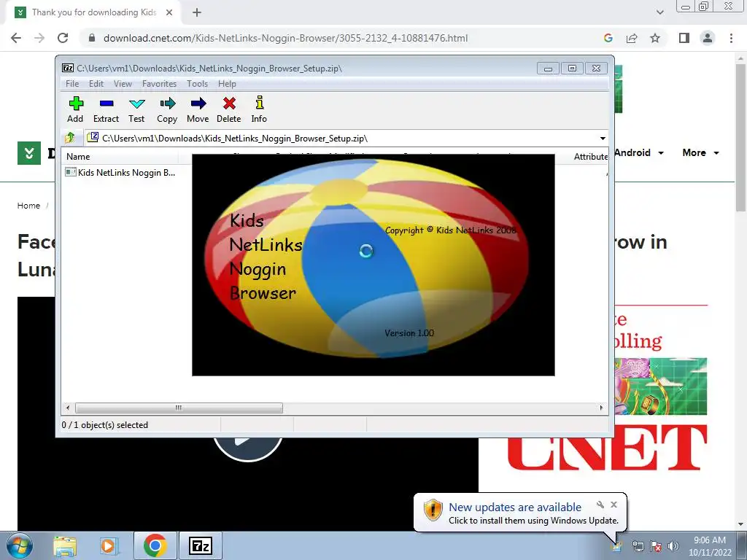The width and height of the screenshot is (747, 560).
Task: Open the Tools menu in 7-Zip
Action: (x=197, y=84)
